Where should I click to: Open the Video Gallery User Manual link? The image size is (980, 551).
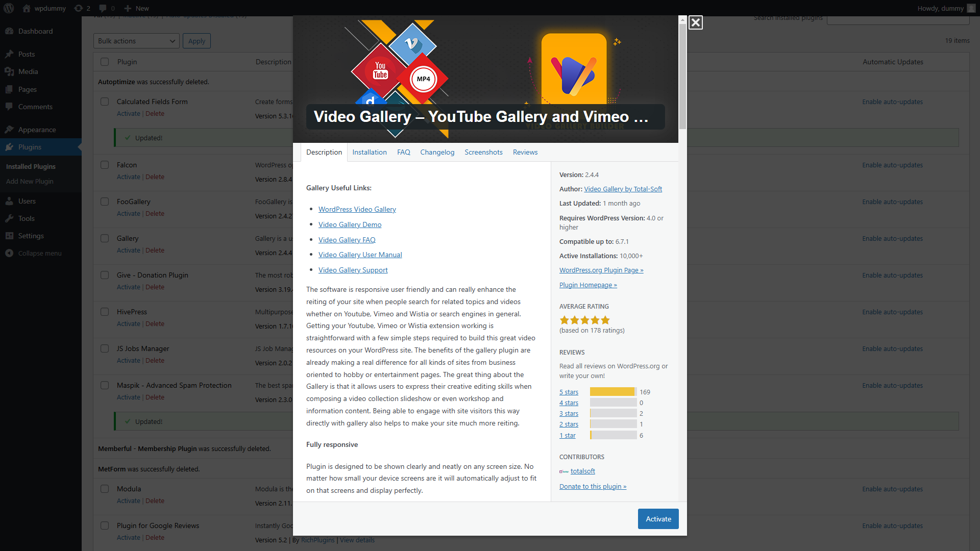(x=360, y=255)
